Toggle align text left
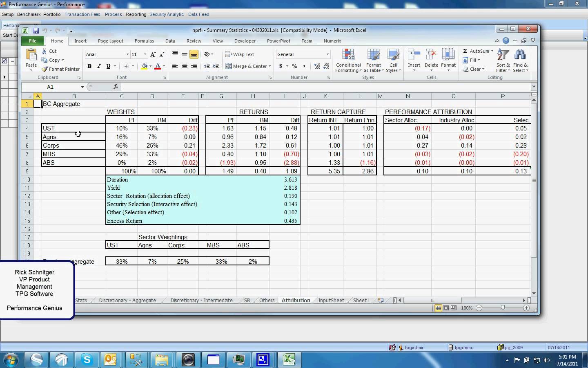The height and width of the screenshot is (368, 588). point(175,66)
